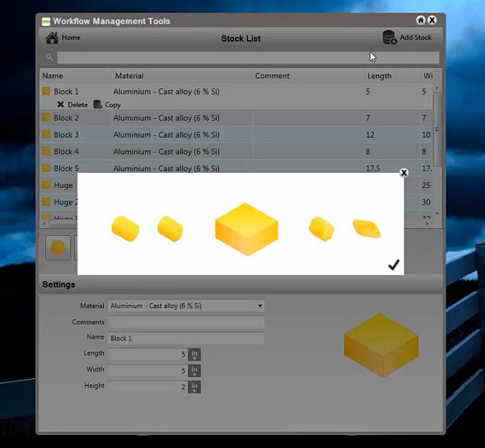Sort by the Material column header
Screen dimensions: 485x448
(x=130, y=76)
